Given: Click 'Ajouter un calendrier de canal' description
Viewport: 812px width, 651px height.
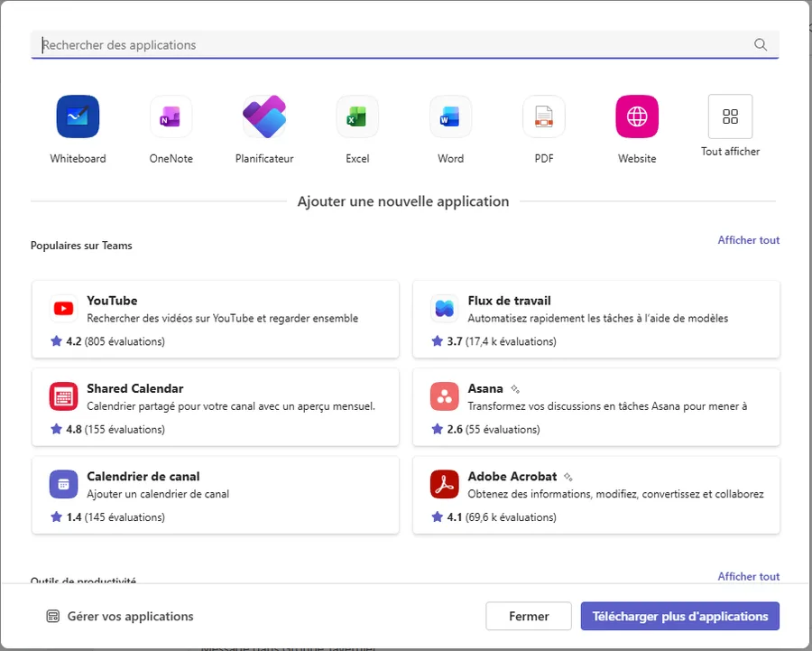Looking at the screenshot, I should coord(158,494).
